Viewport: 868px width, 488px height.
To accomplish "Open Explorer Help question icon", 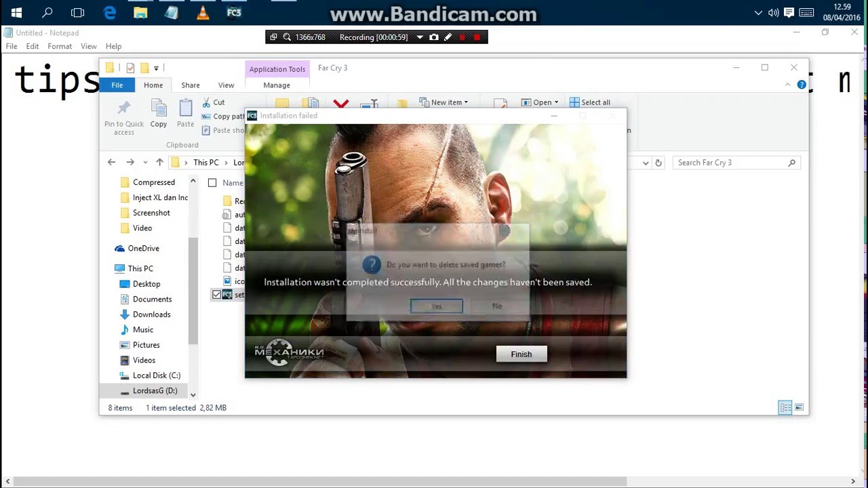I will tap(802, 85).
